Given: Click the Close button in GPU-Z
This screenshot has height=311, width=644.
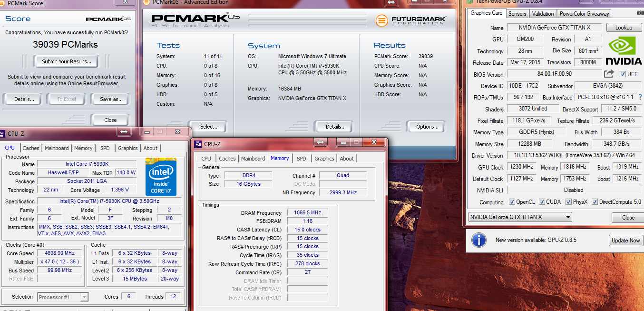Looking at the screenshot, I should pyautogui.click(x=628, y=218).
